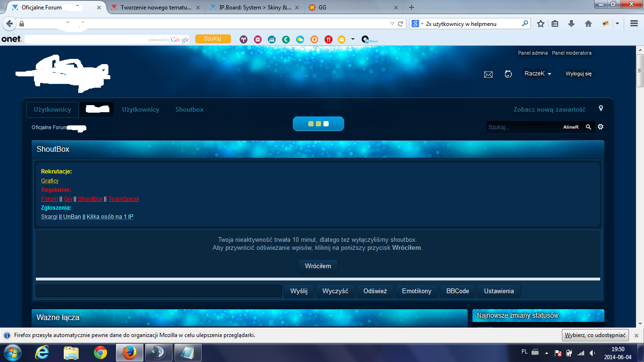Viewport: 644px width, 362px height.
Task: Click the notifications icon beside RaczeK
Action: 508,74
